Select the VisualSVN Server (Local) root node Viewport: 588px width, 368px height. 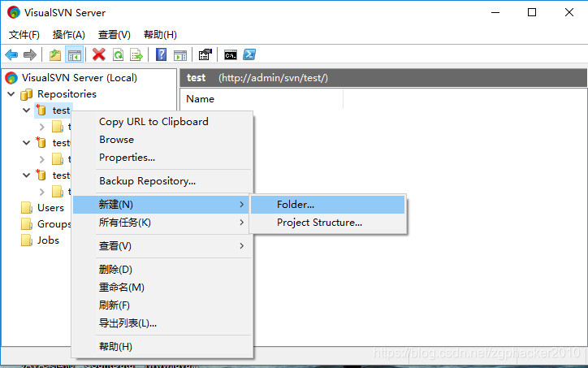pos(79,78)
